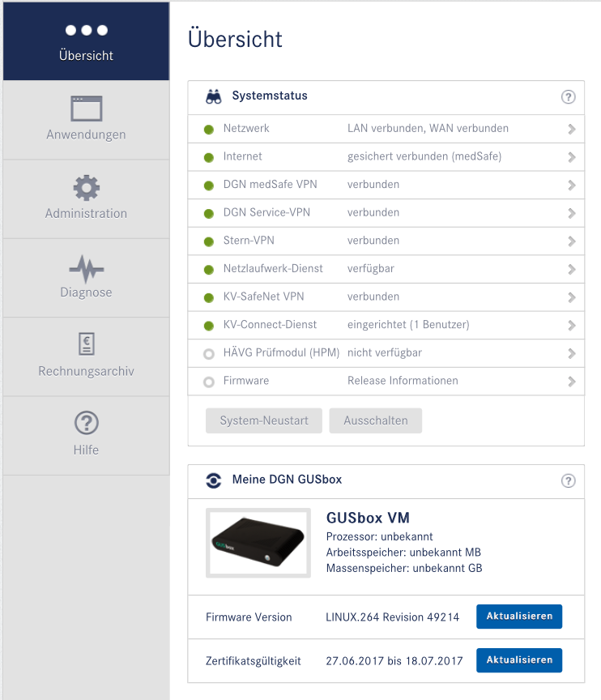Click 'Massenspeicher: unbekannt GB' text
The height and width of the screenshot is (700, 601).
pyautogui.click(x=404, y=568)
